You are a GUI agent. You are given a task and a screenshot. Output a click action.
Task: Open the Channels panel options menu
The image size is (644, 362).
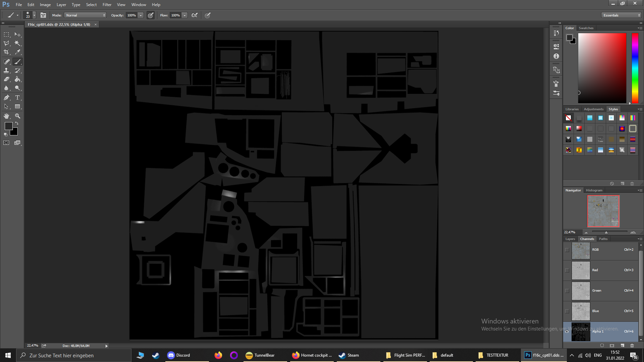point(640,239)
